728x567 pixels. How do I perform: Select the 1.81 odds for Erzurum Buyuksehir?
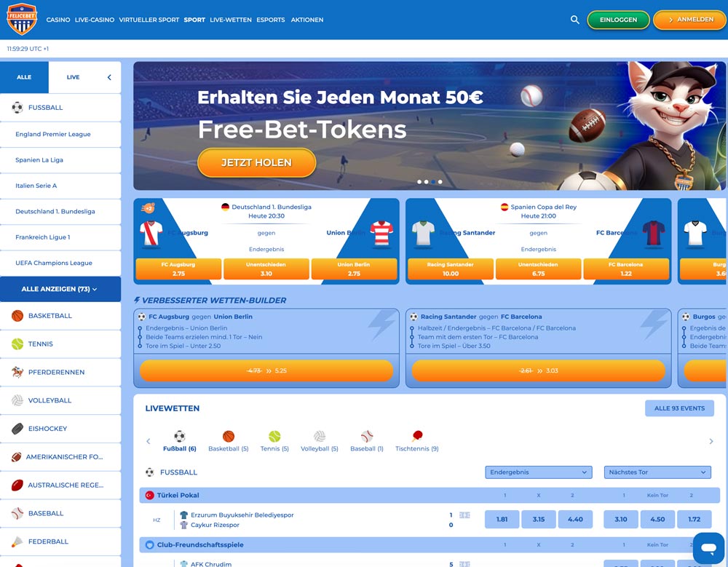point(501,519)
